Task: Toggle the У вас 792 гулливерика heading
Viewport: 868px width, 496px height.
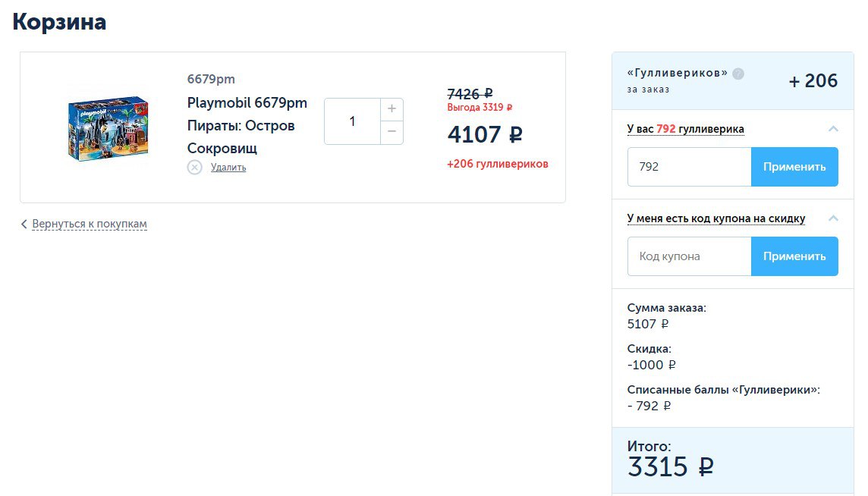Action: [685, 129]
